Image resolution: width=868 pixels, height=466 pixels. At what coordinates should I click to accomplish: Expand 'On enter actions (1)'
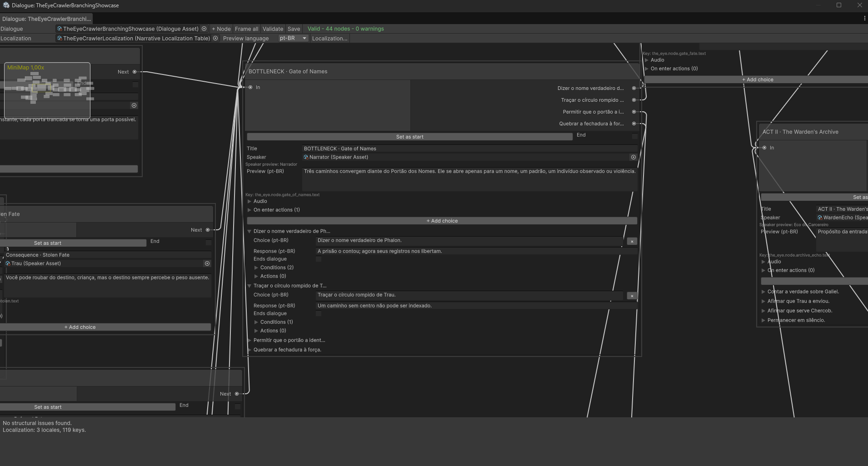tap(249, 210)
